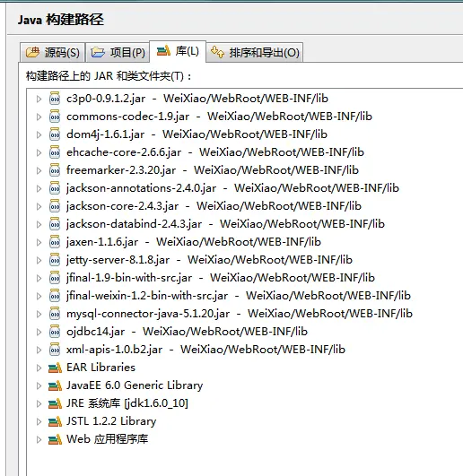Click the c3p0-0.9.1.2.jar jar icon
Screen dimensions: 463x476
[x=55, y=99]
